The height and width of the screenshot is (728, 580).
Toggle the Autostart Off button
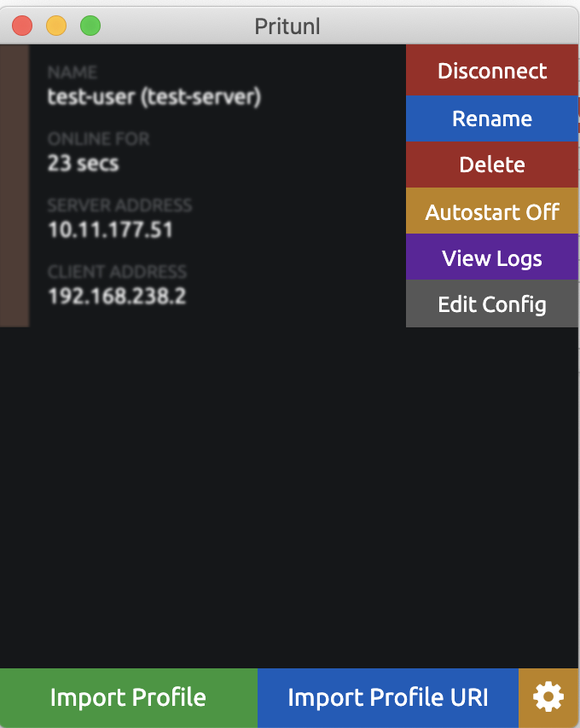tap(492, 211)
